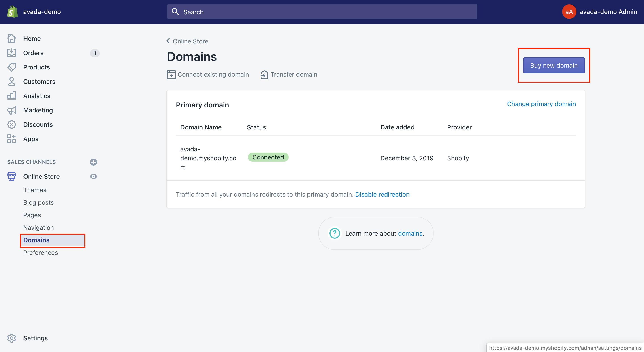Click Change primary domain link
This screenshot has height=352, width=644.
click(541, 104)
